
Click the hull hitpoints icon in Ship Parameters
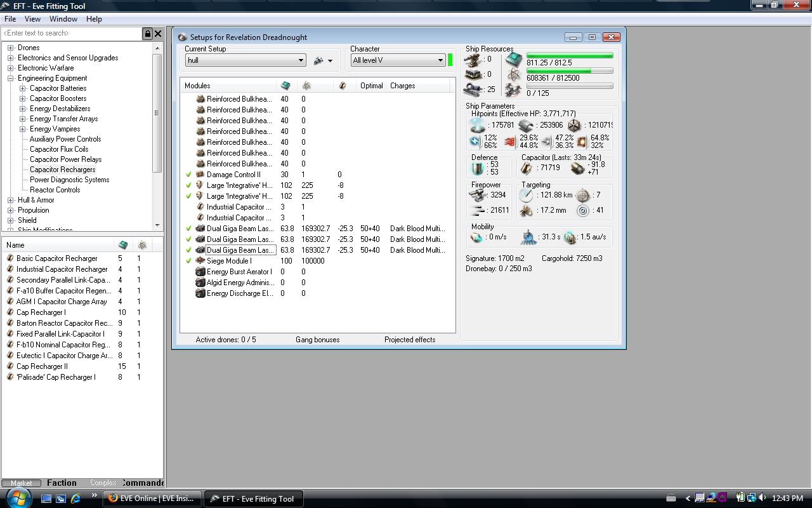[574, 125]
